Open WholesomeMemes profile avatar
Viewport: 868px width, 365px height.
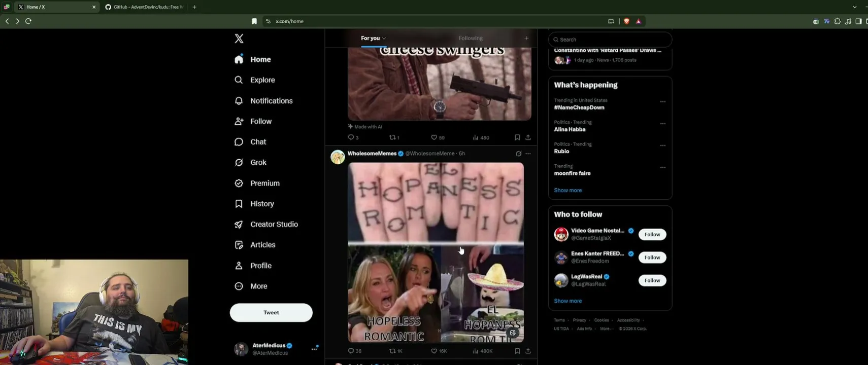point(338,157)
